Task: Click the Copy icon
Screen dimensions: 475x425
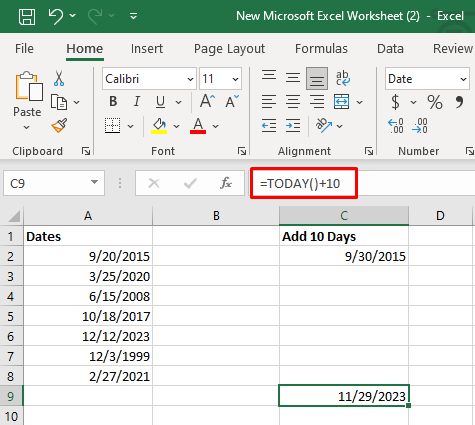Action: click(59, 102)
